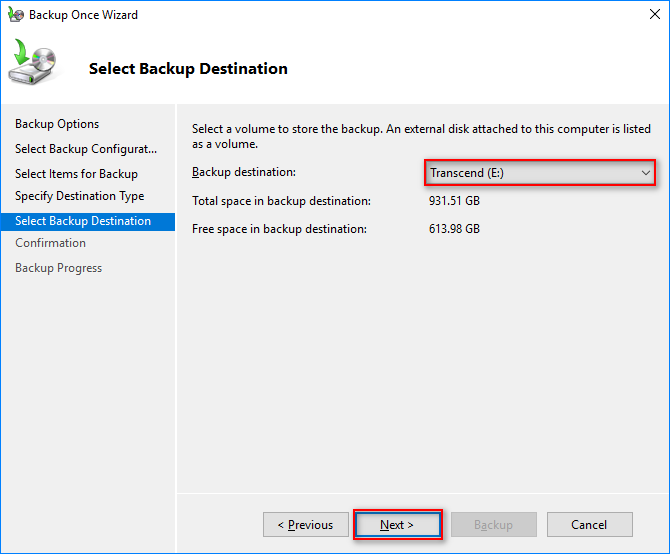Screen dimensions: 670x554
Task: Go back with the < Previous button
Action: 306,525
